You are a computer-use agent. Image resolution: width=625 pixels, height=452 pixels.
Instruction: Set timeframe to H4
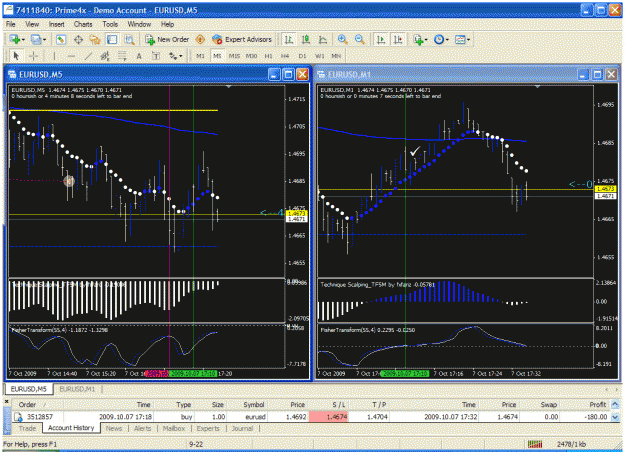(x=285, y=56)
